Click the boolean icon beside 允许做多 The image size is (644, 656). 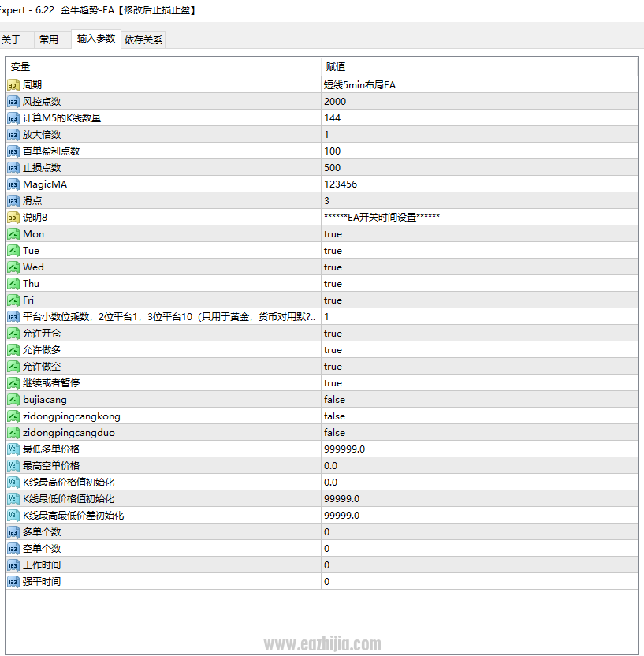[13, 350]
